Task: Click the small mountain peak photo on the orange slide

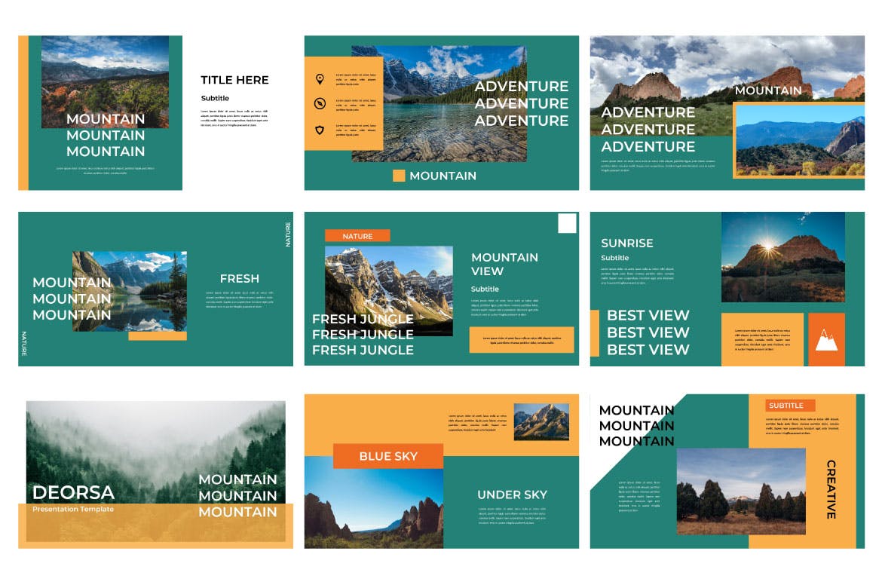Action: click(x=541, y=421)
